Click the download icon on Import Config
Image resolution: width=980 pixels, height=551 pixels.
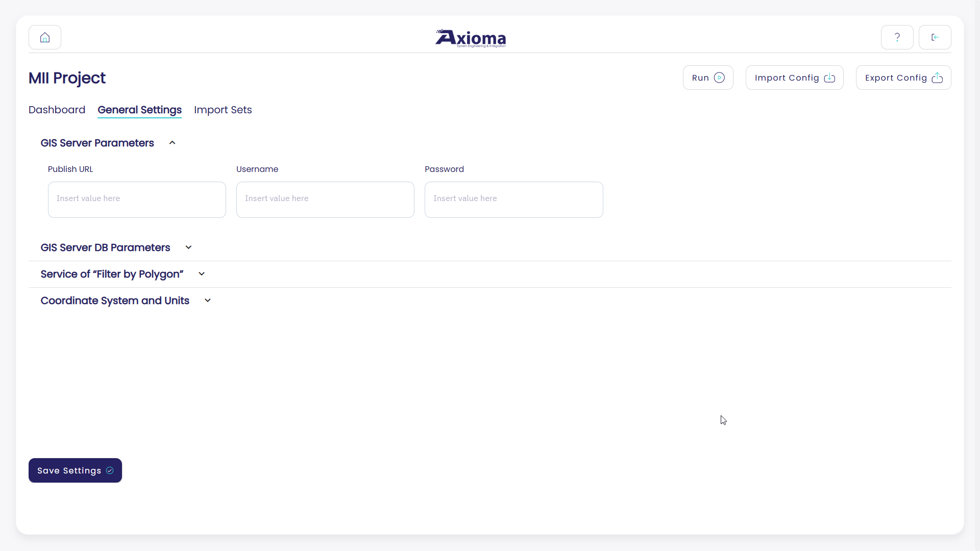tap(829, 78)
